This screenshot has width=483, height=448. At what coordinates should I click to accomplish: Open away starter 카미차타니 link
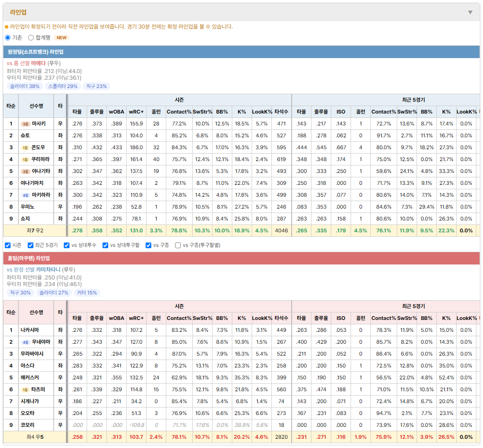[x=48, y=270]
